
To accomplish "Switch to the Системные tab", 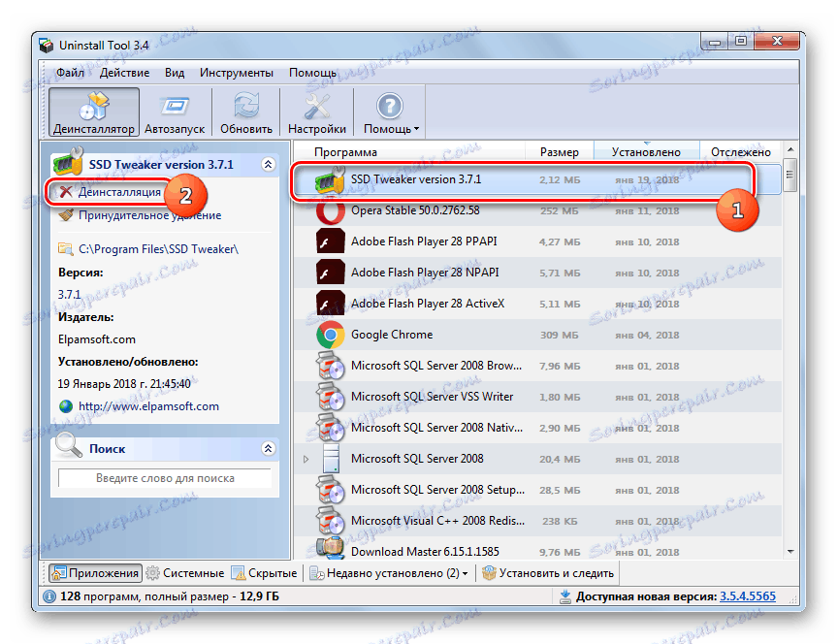I will [x=185, y=573].
